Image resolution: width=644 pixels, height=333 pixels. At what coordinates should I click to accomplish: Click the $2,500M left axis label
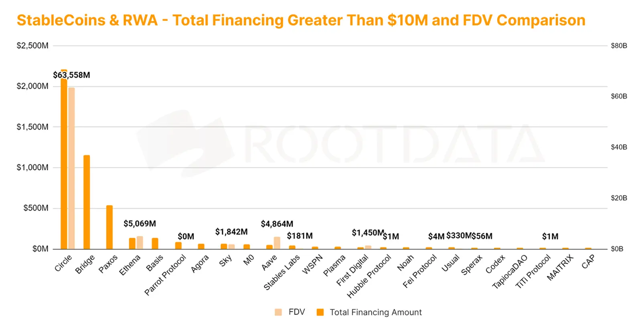tap(32, 46)
